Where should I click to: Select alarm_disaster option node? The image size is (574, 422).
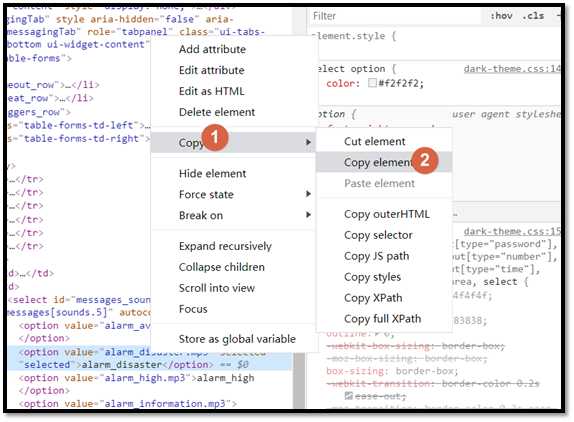click(150, 358)
